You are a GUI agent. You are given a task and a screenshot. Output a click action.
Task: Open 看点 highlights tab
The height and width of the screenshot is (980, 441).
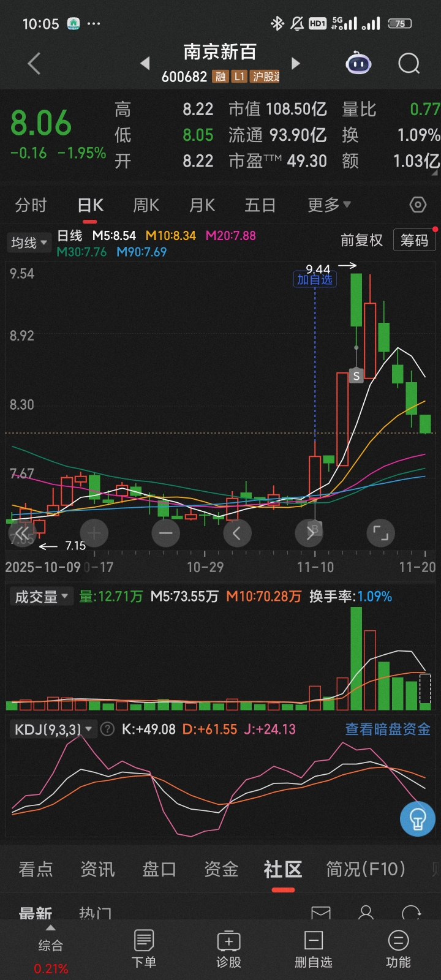36,869
